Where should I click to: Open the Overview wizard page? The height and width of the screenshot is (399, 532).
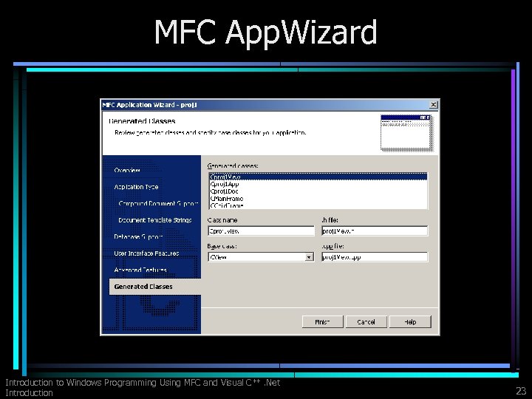pyautogui.click(x=127, y=171)
